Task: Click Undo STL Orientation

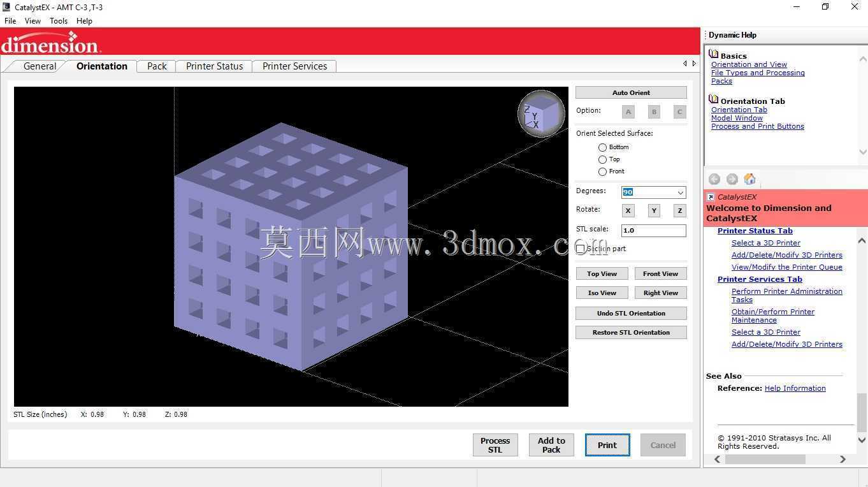Action: [631, 313]
